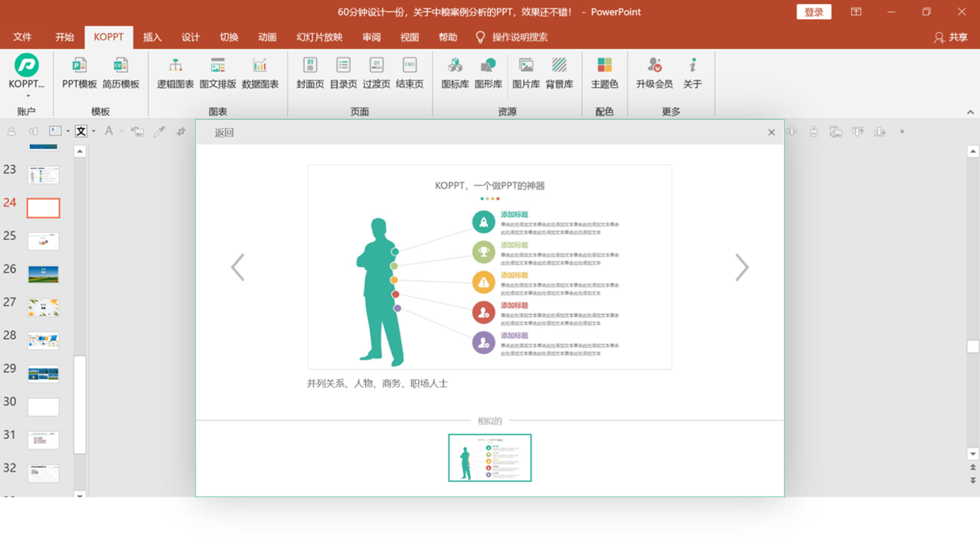Go to next template with right arrow
The image size is (980, 556).
(741, 267)
